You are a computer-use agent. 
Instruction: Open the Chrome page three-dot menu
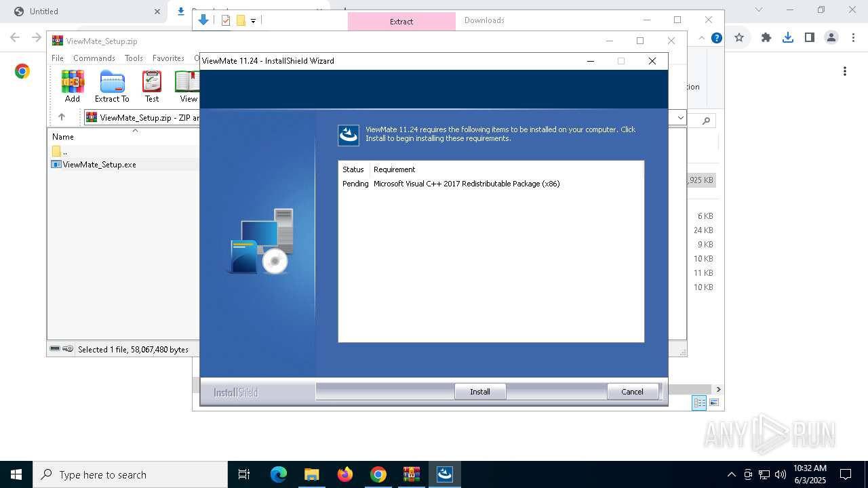(x=845, y=71)
